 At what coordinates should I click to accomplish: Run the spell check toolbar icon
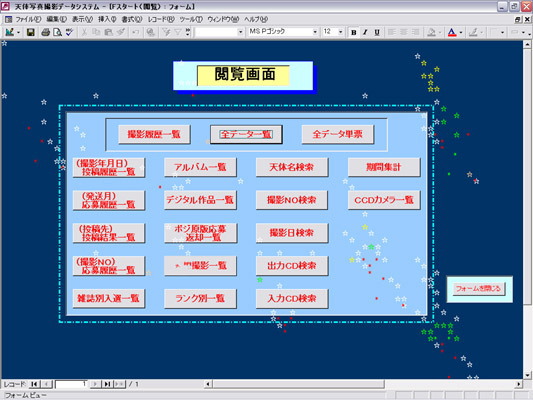[x=70, y=32]
